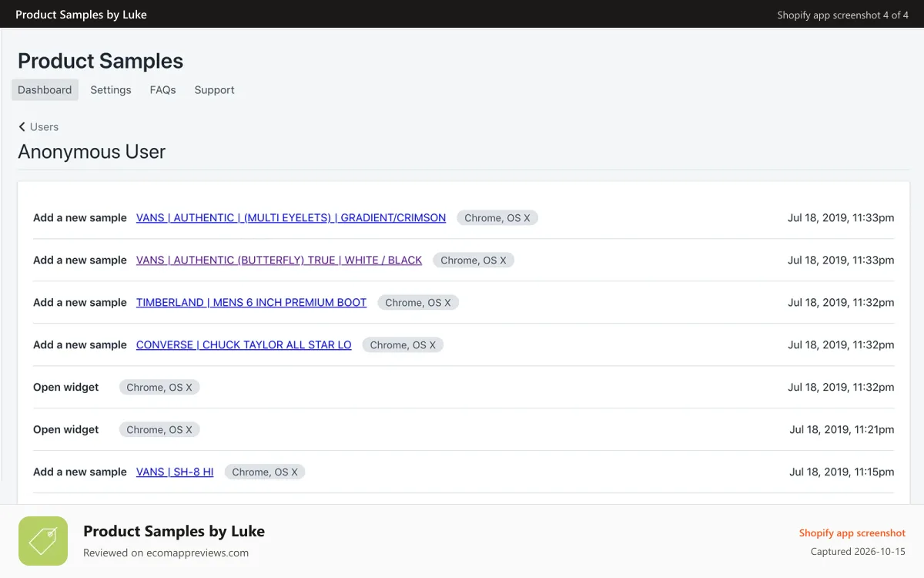Click Product Samples by Luke in top bar
This screenshot has height=578, width=924.
(81, 14)
